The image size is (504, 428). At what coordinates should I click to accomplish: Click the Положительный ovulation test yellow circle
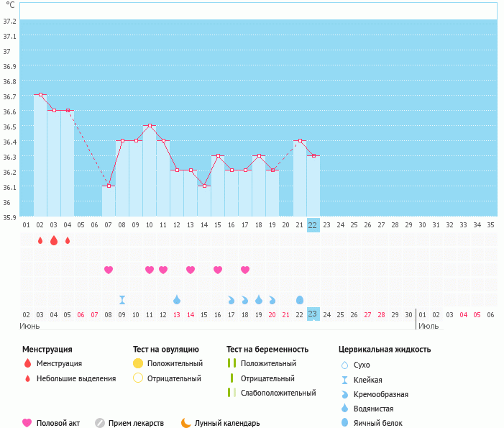[x=138, y=363]
